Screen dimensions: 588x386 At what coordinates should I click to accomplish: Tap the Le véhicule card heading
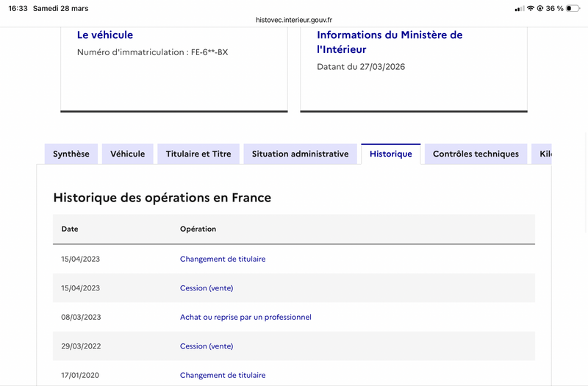[x=105, y=35]
